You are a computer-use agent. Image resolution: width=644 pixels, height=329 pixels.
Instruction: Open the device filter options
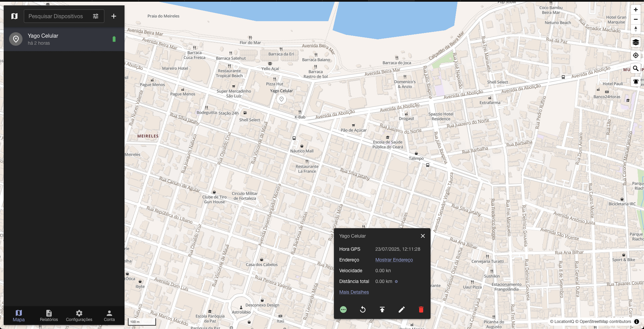pyautogui.click(x=96, y=16)
